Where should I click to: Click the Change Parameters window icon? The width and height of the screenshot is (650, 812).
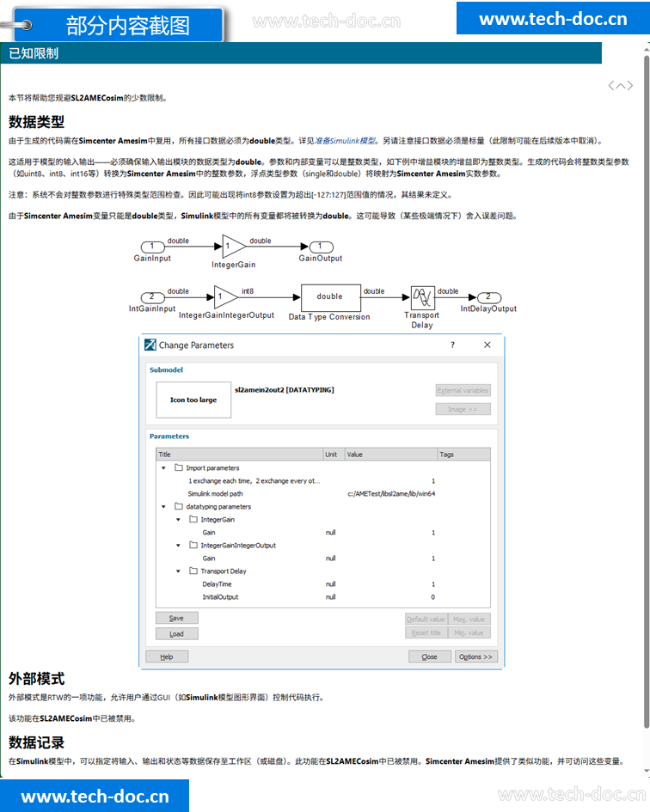[150, 345]
